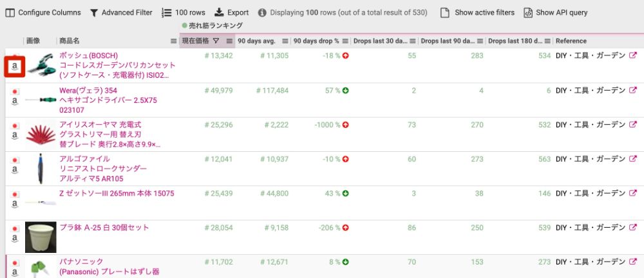Change the 100 rows setting
The image size is (644, 278).
tap(183, 13)
